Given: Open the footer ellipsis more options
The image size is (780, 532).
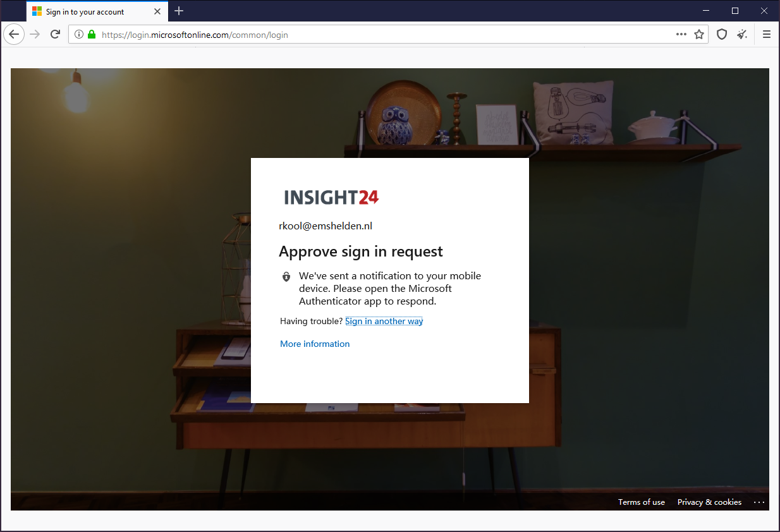Looking at the screenshot, I should click(x=759, y=502).
